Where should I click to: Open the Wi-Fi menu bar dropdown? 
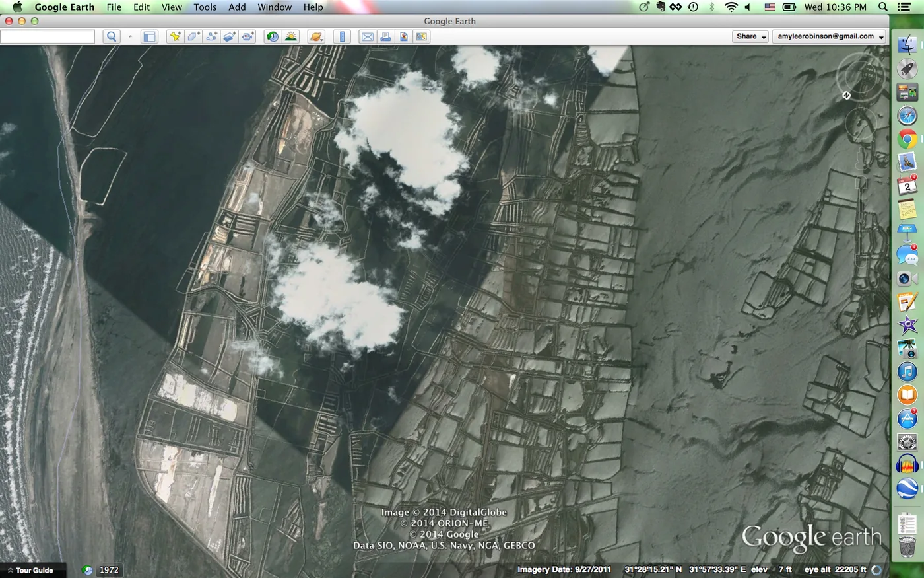[x=731, y=7]
